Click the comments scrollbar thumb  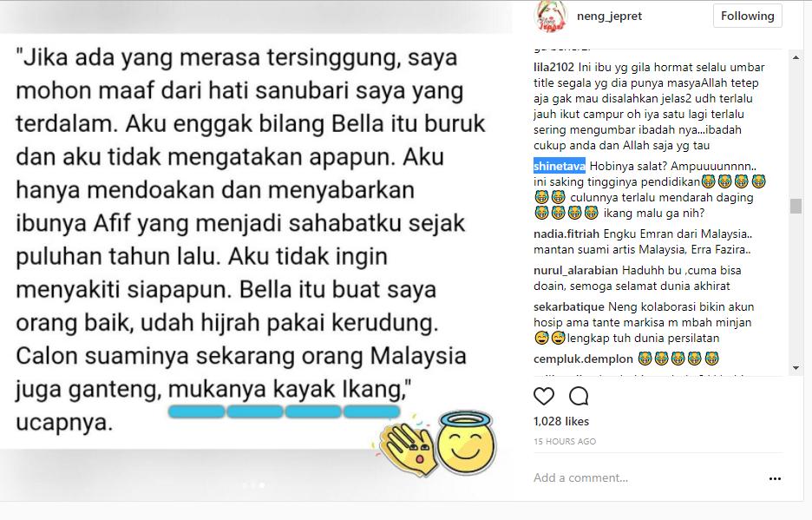(796, 206)
